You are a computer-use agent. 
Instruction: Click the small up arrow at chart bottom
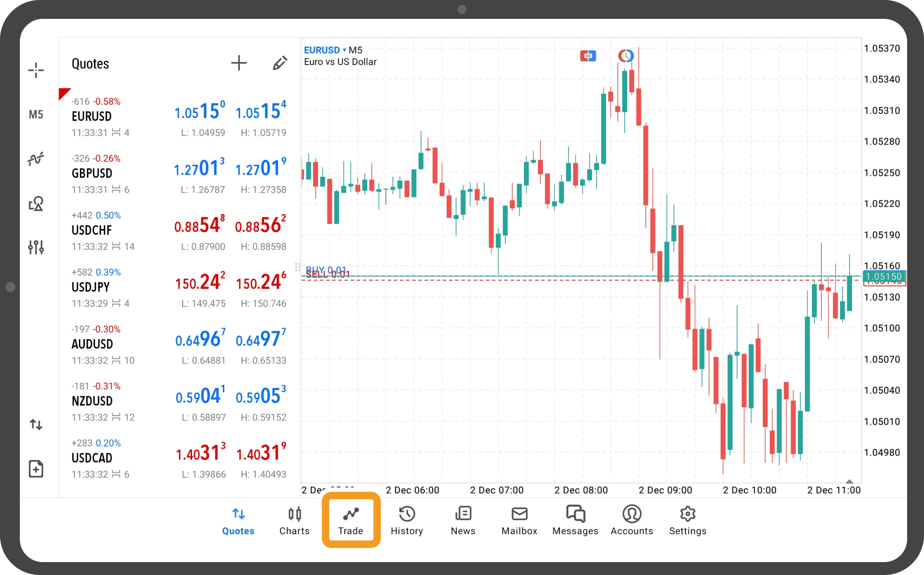849,481
